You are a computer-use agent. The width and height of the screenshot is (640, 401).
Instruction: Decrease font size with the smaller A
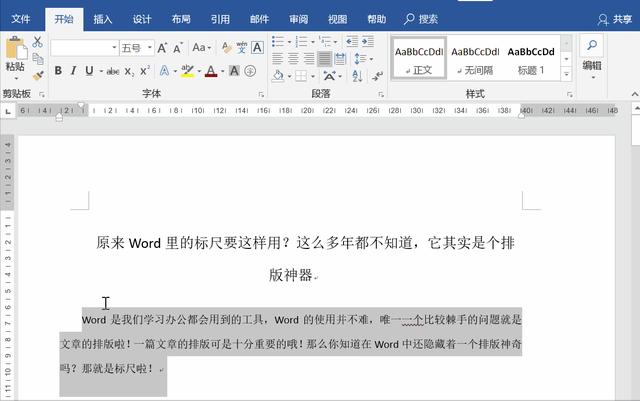coord(178,48)
